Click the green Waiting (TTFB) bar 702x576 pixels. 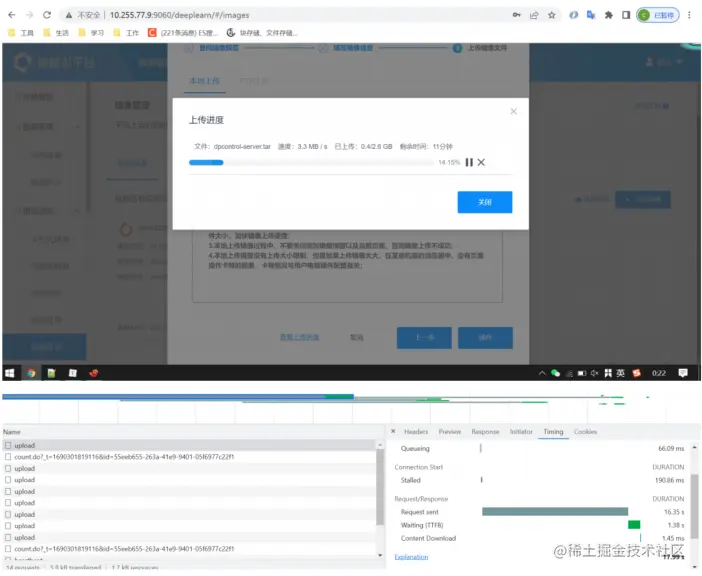click(634, 525)
